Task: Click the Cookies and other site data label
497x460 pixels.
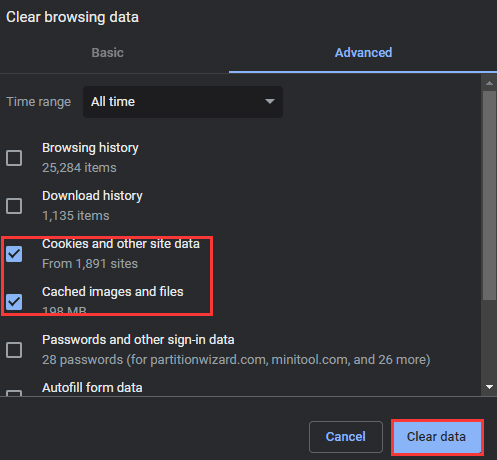Action: (121, 244)
